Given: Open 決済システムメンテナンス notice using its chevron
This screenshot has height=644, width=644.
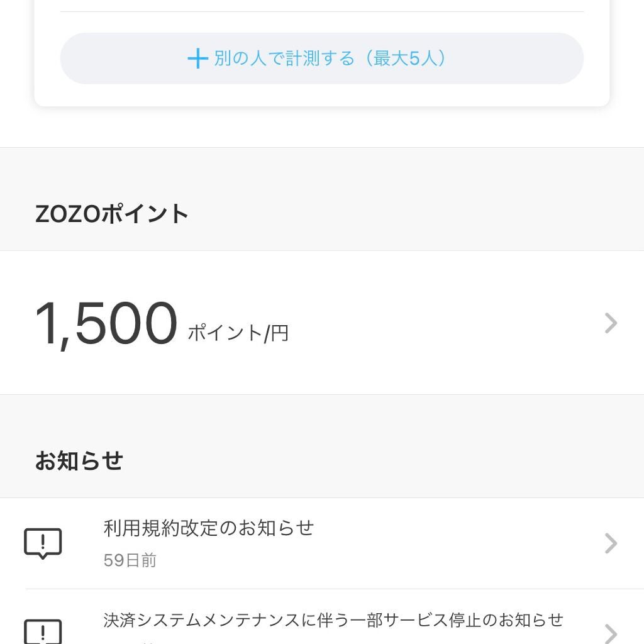Looking at the screenshot, I should pos(610,631).
